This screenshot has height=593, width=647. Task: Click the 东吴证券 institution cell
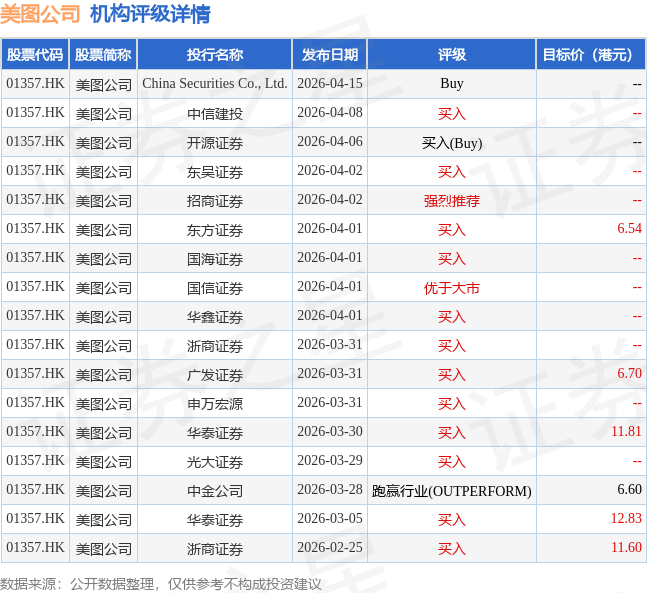215,172
